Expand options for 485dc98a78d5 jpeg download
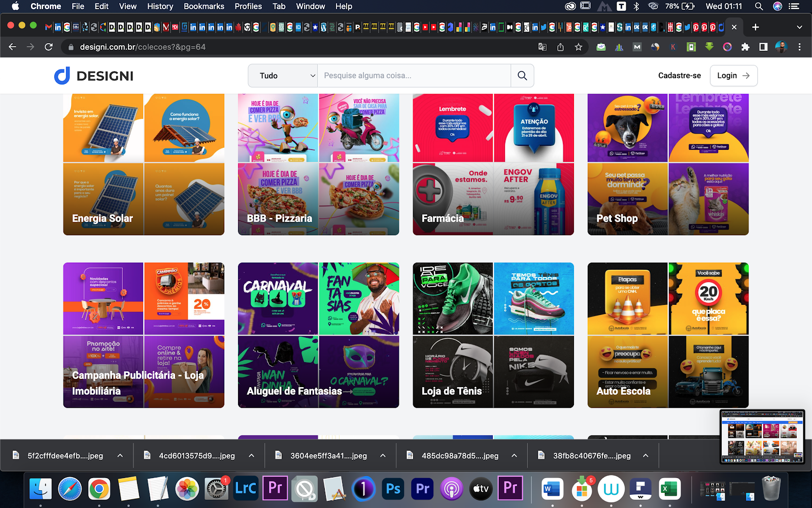 click(x=514, y=456)
